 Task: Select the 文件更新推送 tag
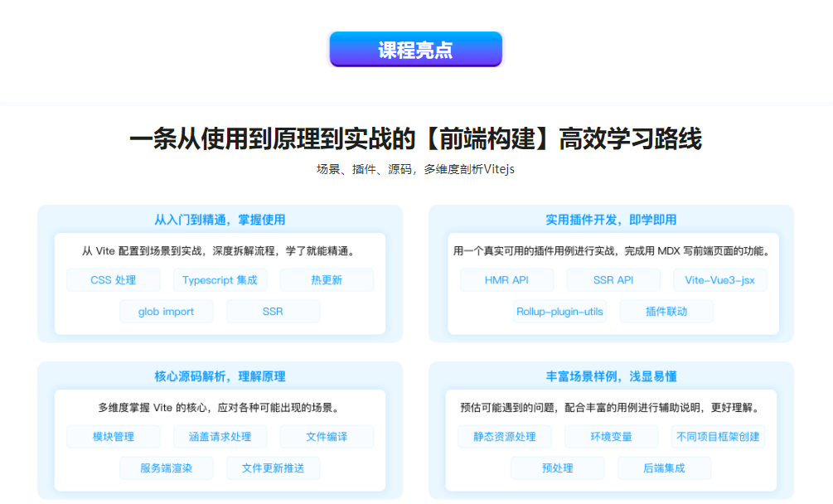[x=273, y=468]
